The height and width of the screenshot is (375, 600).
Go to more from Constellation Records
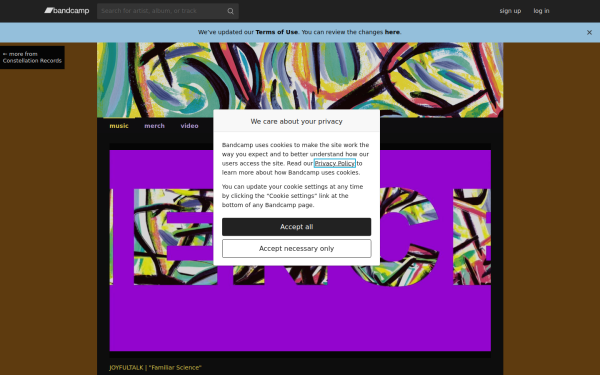click(32, 57)
